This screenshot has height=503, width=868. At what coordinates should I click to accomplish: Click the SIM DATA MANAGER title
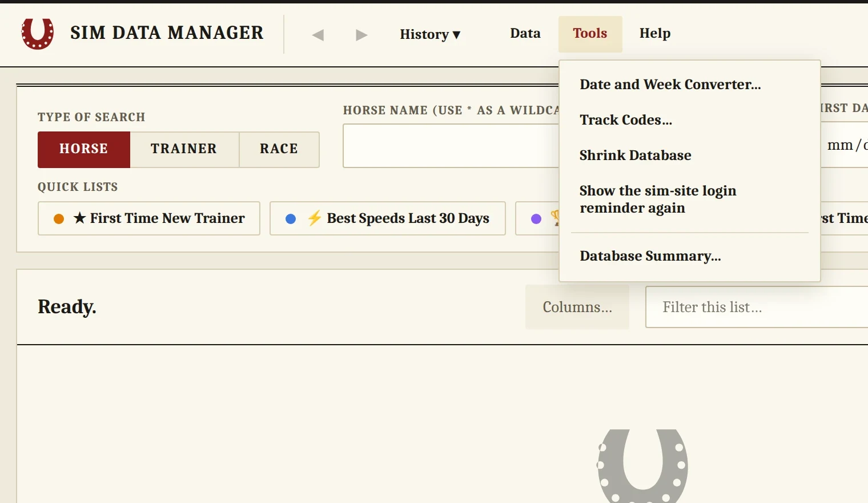pos(167,33)
